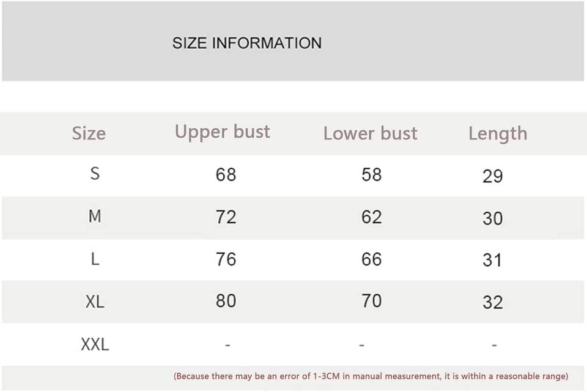
Task: Click upper bust value 68
Action: [226, 175]
